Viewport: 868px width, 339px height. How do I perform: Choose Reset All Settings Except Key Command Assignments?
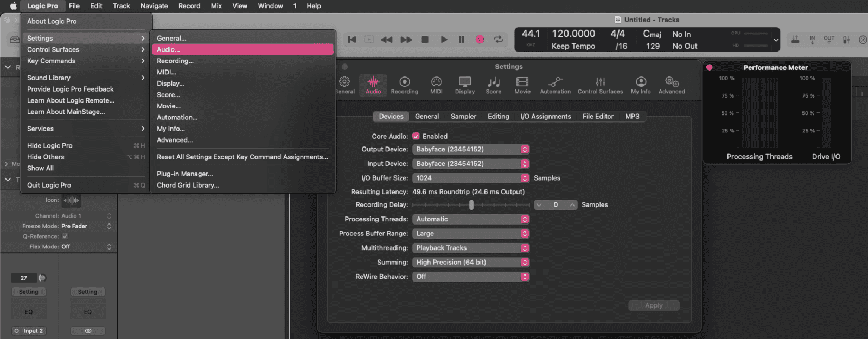(x=242, y=157)
